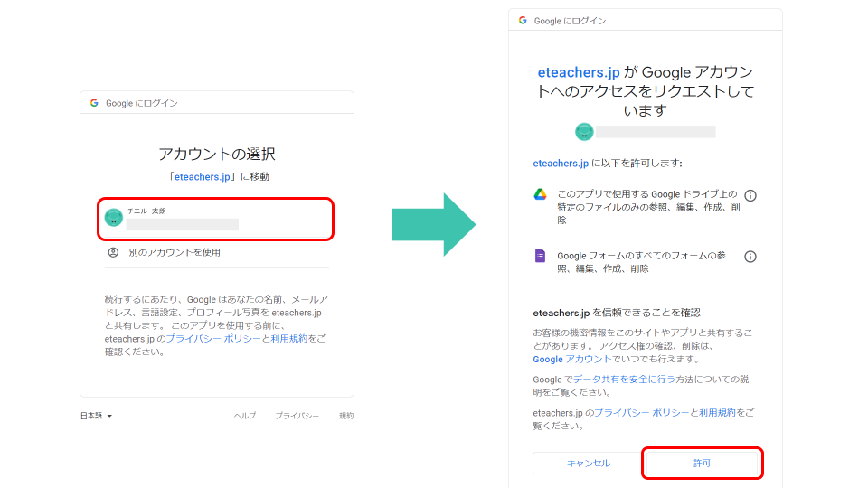Open データ共有を安全に行う link
The width and height of the screenshot is (868, 488).
coord(624,380)
